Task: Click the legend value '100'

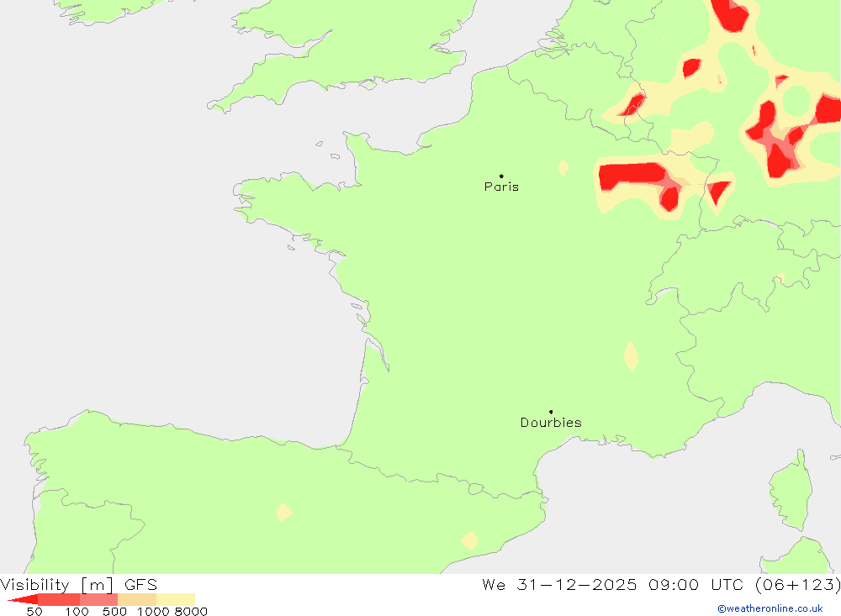Action: click(x=77, y=612)
